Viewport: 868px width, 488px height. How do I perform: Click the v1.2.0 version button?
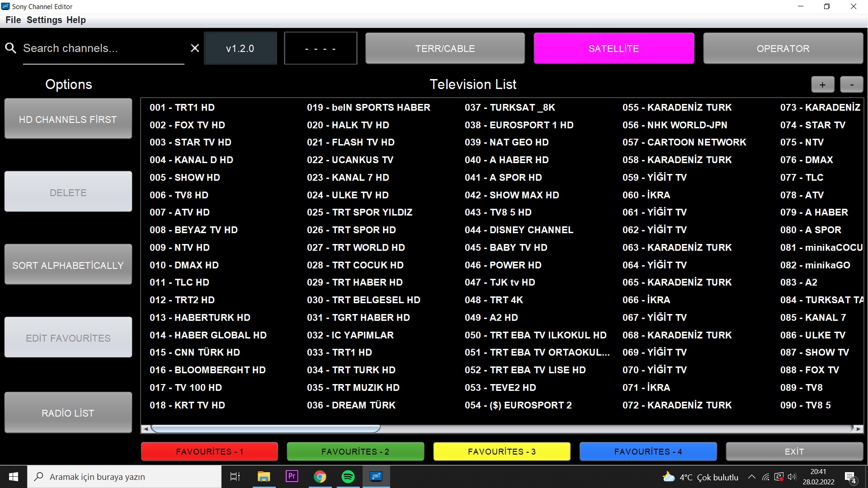[240, 48]
